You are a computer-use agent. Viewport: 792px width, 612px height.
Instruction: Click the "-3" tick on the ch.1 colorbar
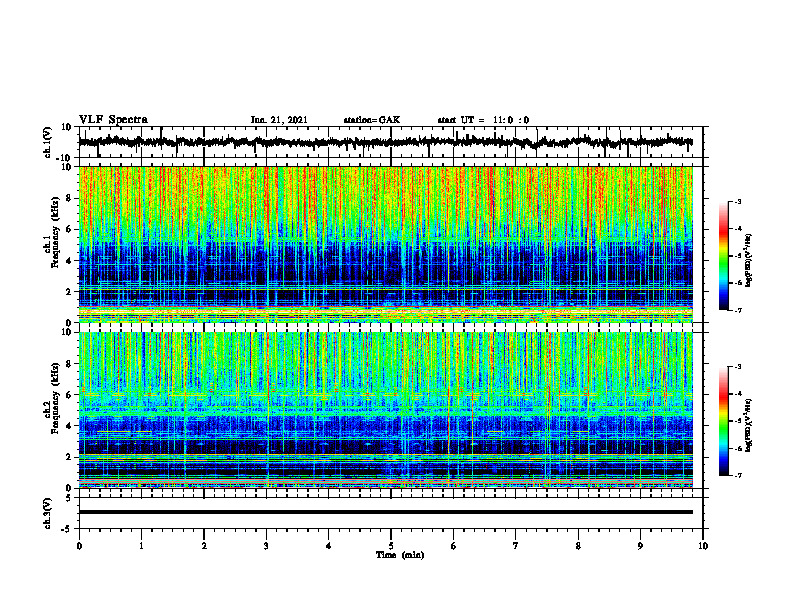click(738, 201)
